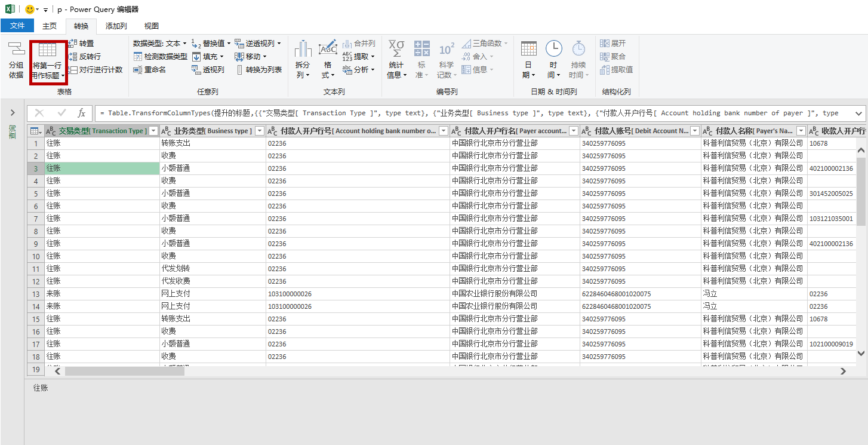Click the horizontal scrollbar right arrow

click(x=843, y=371)
